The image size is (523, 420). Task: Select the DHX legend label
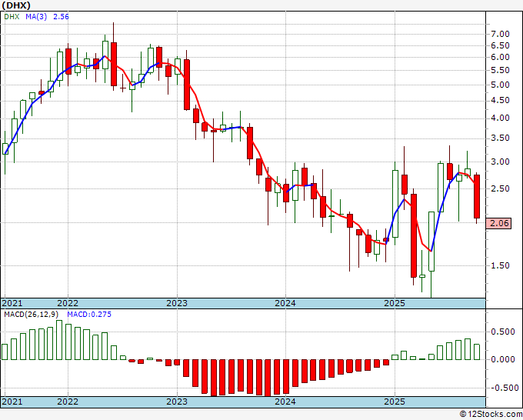point(12,16)
